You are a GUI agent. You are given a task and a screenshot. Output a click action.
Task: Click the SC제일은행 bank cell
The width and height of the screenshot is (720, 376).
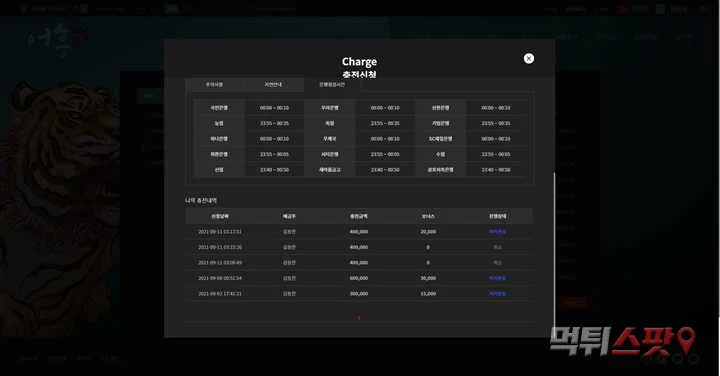coord(440,139)
